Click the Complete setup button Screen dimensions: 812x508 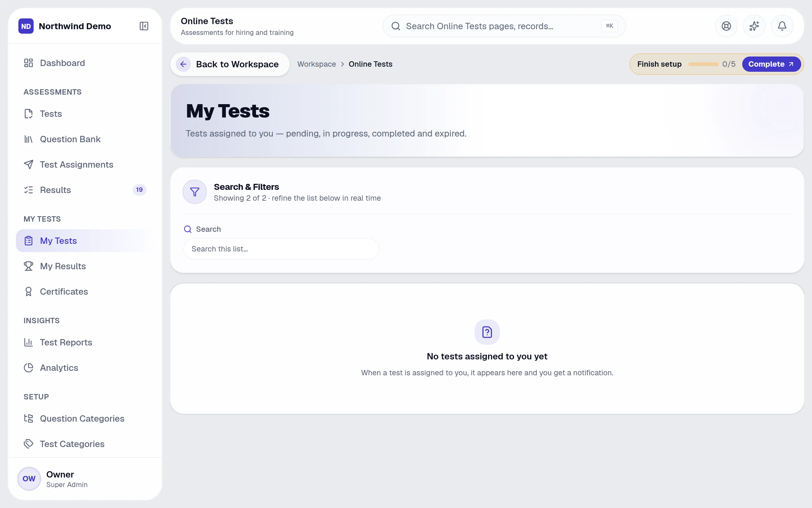click(771, 64)
